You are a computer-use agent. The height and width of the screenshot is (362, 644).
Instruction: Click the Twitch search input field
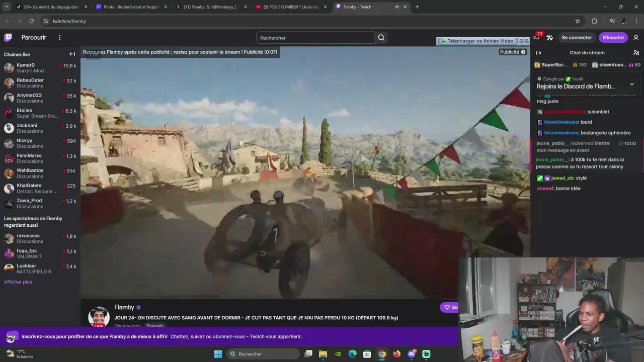pos(315,38)
